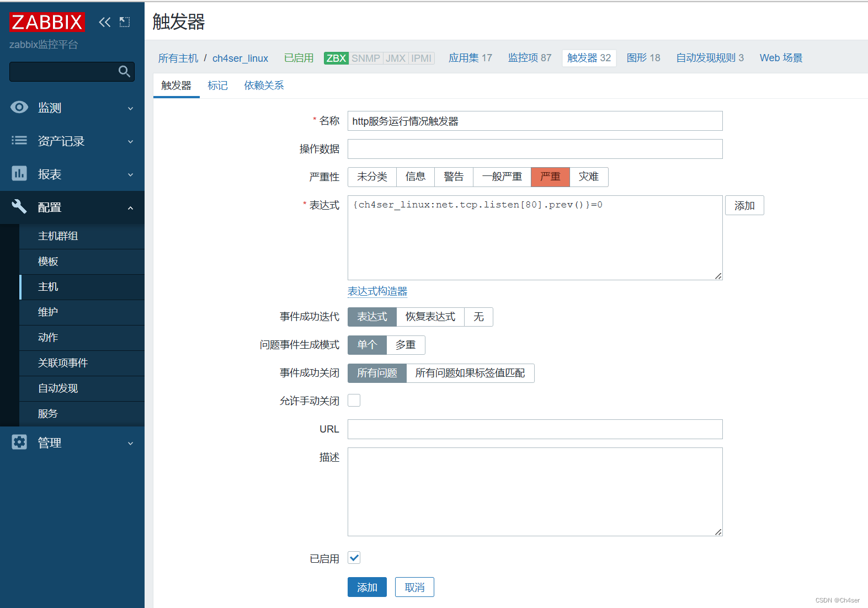Click the 操作数据 input field

(x=535, y=149)
